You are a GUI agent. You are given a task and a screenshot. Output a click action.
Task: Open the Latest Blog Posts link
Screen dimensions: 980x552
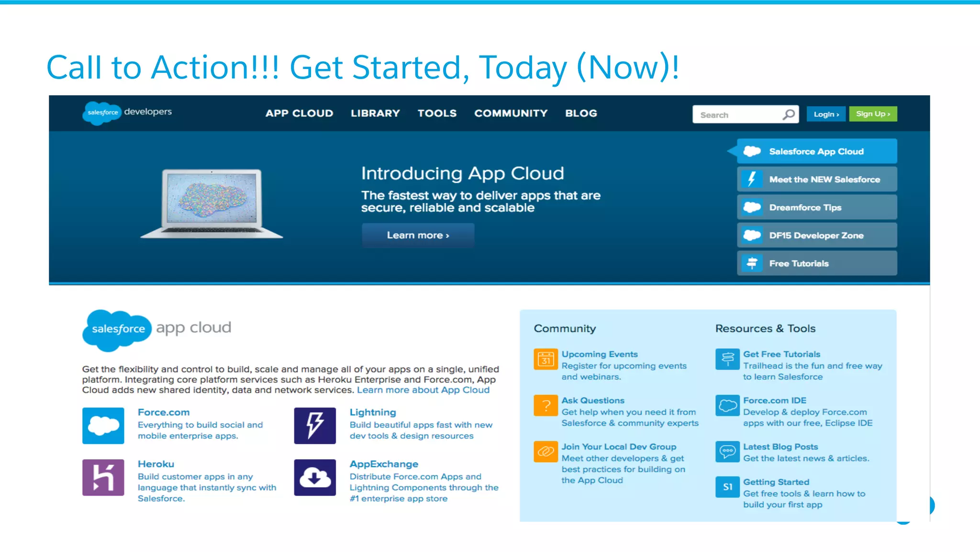(780, 447)
